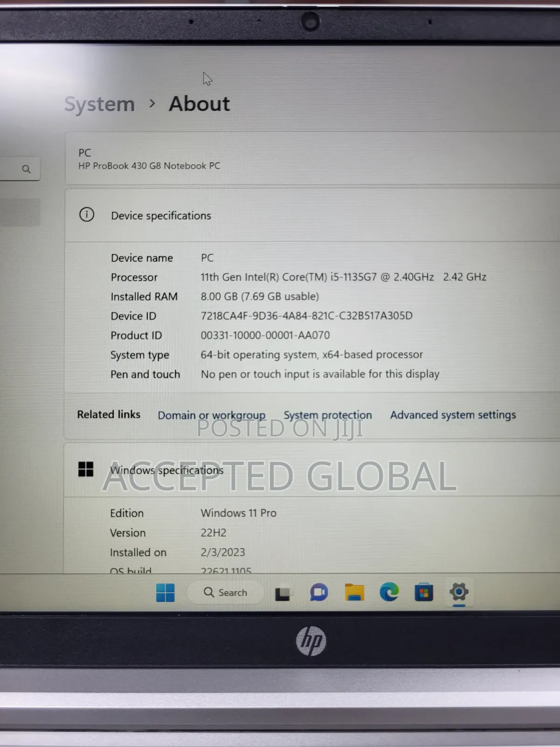Click the About page title
This screenshot has width=560, height=747.
point(199,104)
